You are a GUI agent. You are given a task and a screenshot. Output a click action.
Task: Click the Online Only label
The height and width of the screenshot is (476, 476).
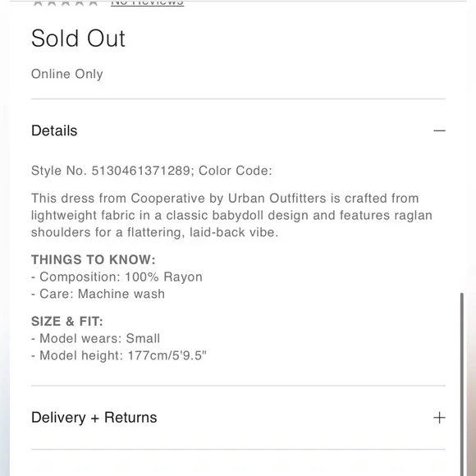click(x=67, y=74)
